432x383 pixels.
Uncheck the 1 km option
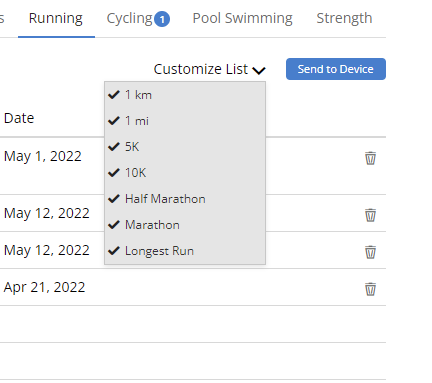tap(185, 95)
